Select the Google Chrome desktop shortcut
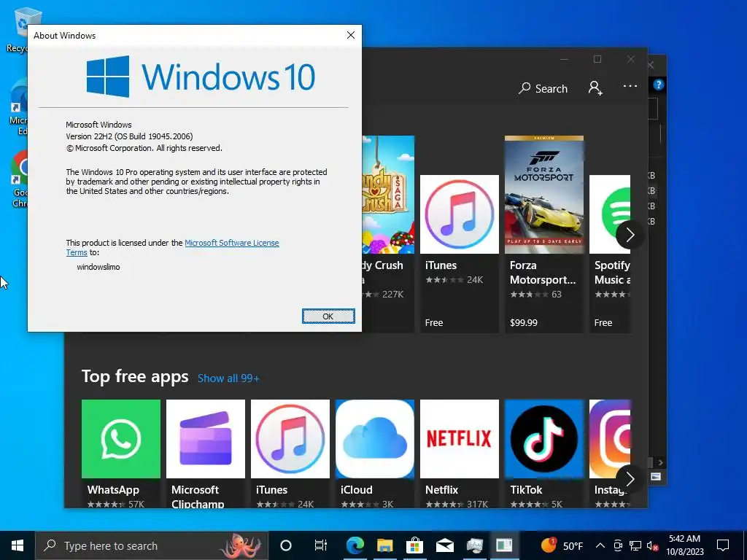 point(19,180)
